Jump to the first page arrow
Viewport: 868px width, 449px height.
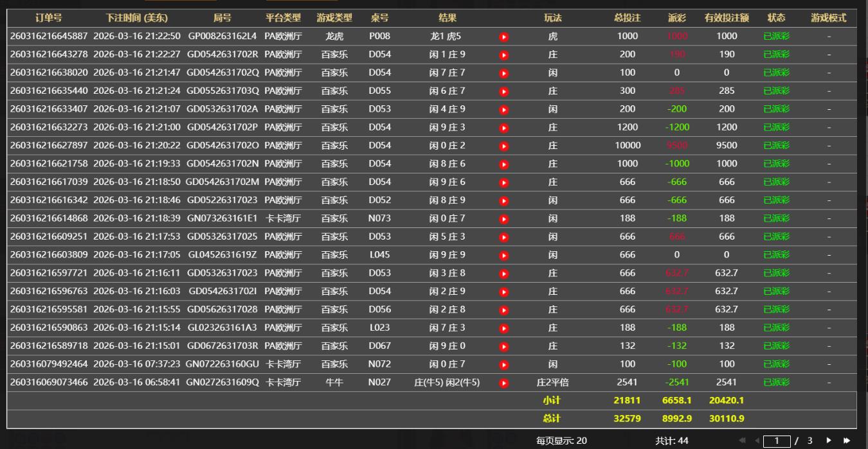coord(743,441)
